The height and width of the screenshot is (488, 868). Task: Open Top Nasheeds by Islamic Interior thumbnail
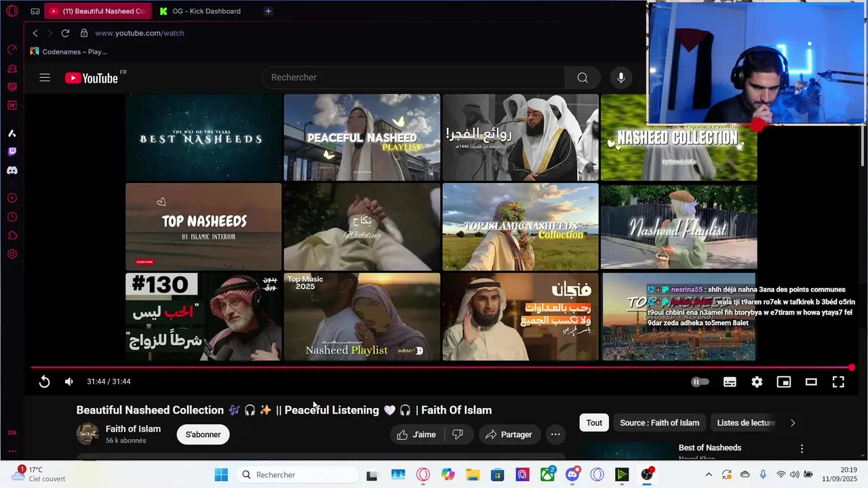pyautogui.click(x=203, y=227)
